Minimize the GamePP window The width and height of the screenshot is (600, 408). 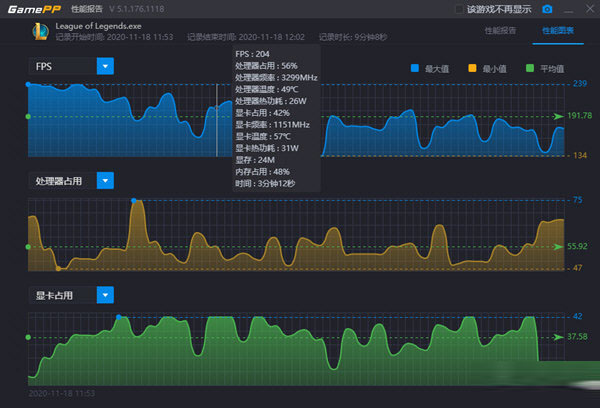pyautogui.click(x=567, y=9)
